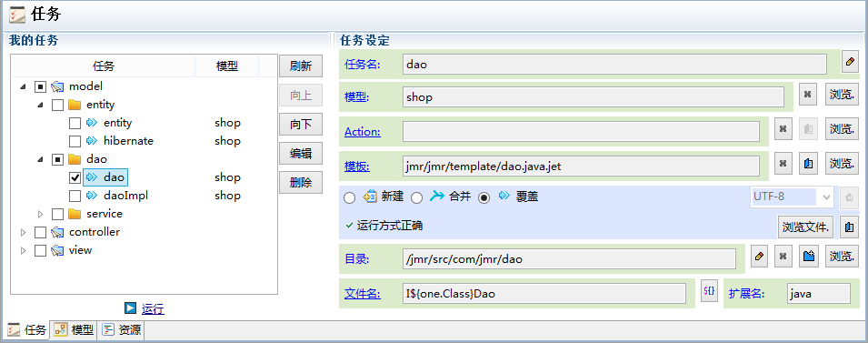Viewport: 868px width, 343px height.
Task: Select the 新建 radio button
Action: click(x=349, y=197)
